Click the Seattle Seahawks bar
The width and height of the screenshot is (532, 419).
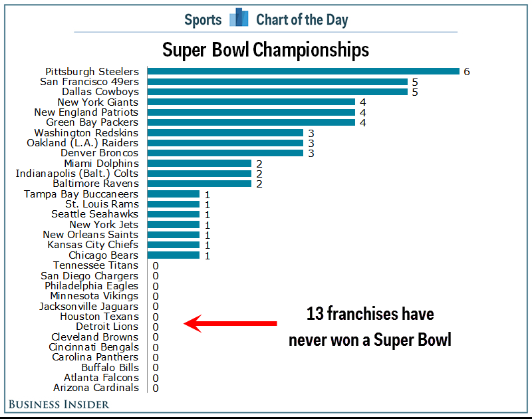click(x=174, y=214)
